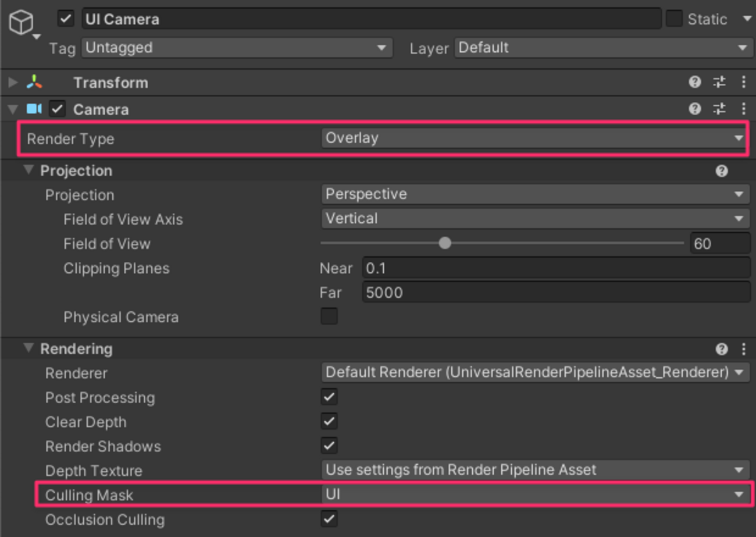Open the Render Type dropdown

(x=532, y=138)
